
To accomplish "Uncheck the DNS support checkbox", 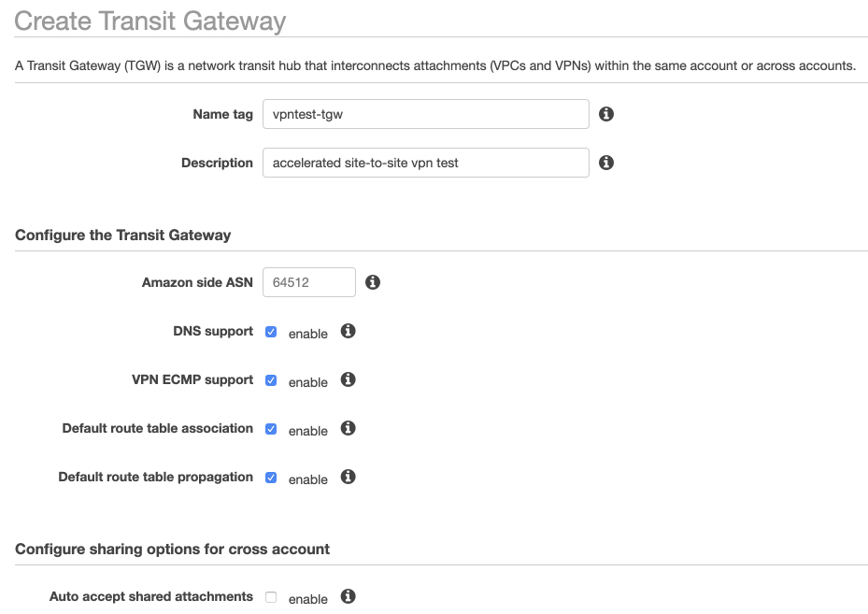I will (271, 332).
